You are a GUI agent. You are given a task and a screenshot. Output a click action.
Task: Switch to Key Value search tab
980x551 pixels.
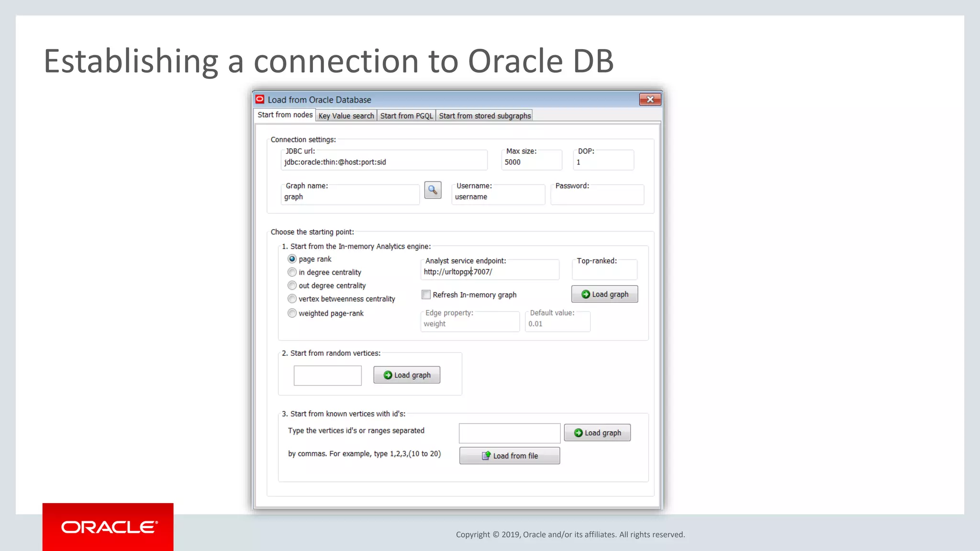point(346,116)
